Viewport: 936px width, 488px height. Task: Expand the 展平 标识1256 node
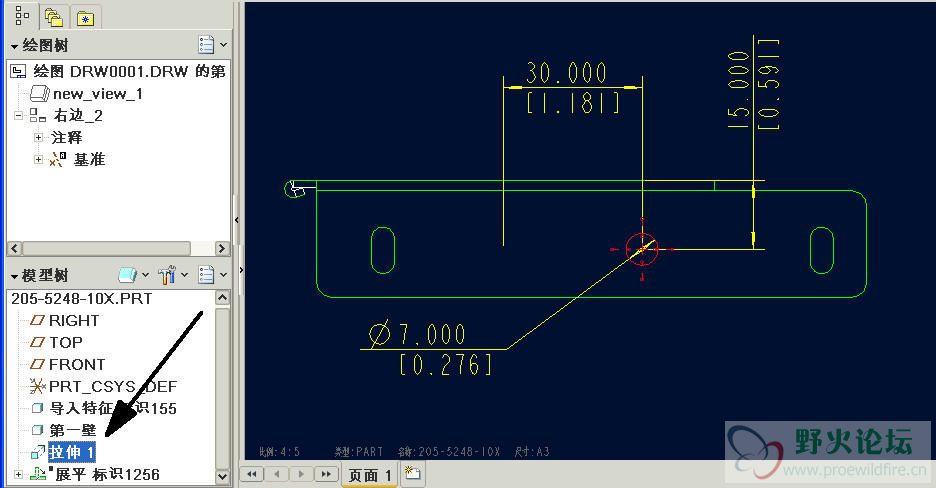click(19, 475)
